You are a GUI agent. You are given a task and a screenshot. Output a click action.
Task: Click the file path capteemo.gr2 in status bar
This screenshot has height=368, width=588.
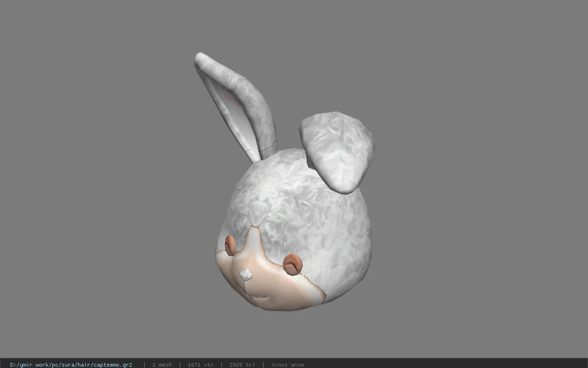pos(71,365)
